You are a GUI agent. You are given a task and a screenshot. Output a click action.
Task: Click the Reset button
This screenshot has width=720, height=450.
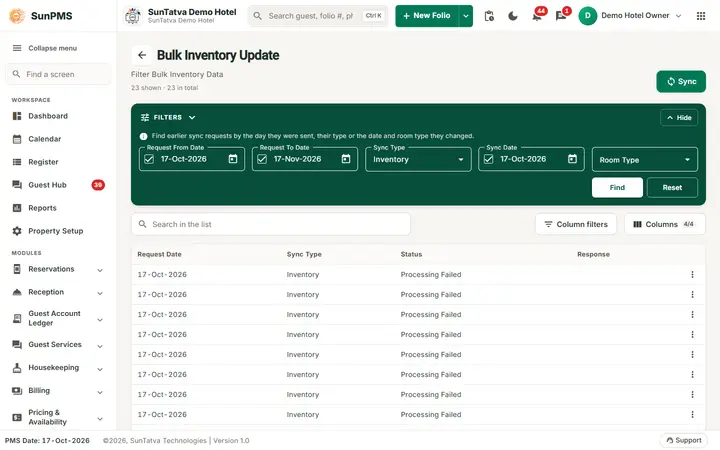pyautogui.click(x=672, y=187)
